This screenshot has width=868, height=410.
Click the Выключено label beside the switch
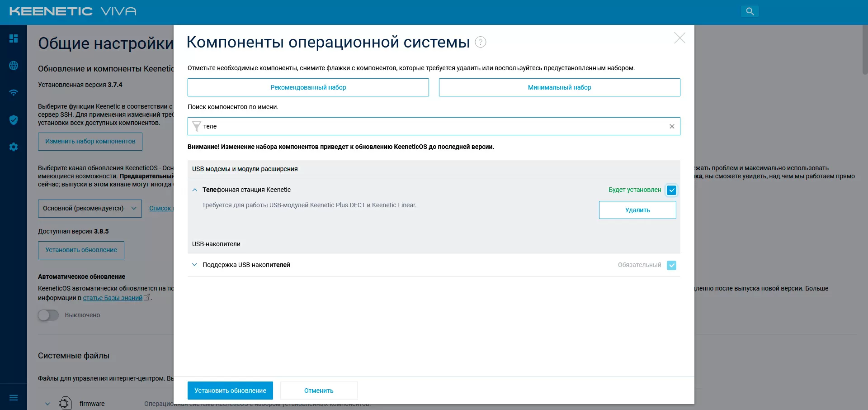[x=82, y=315]
